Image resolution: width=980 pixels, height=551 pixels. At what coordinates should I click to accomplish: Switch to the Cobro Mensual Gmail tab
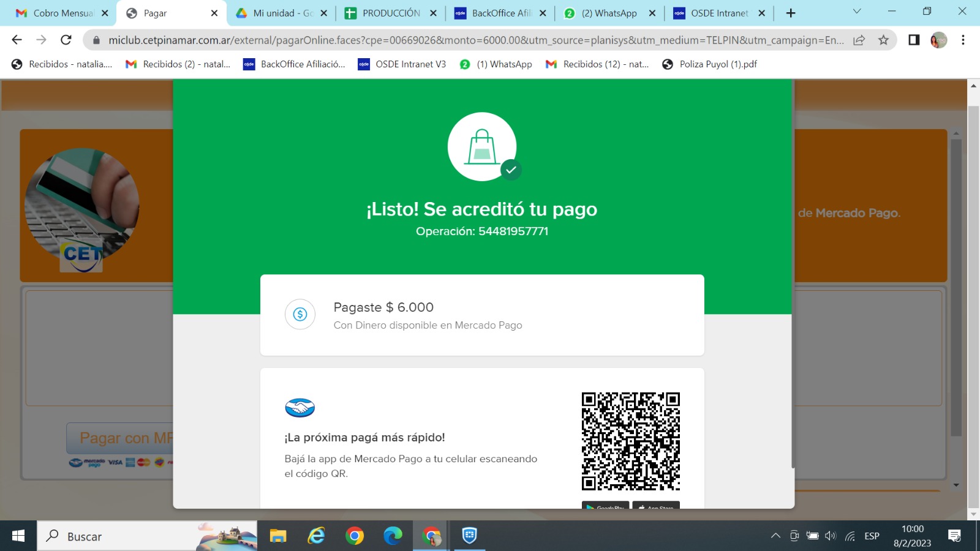coord(62,13)
